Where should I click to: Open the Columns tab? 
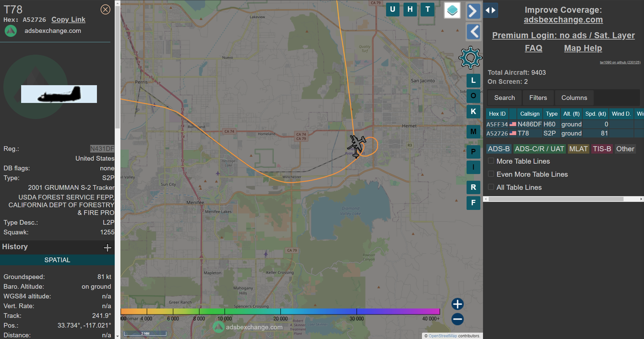point(574,98)
